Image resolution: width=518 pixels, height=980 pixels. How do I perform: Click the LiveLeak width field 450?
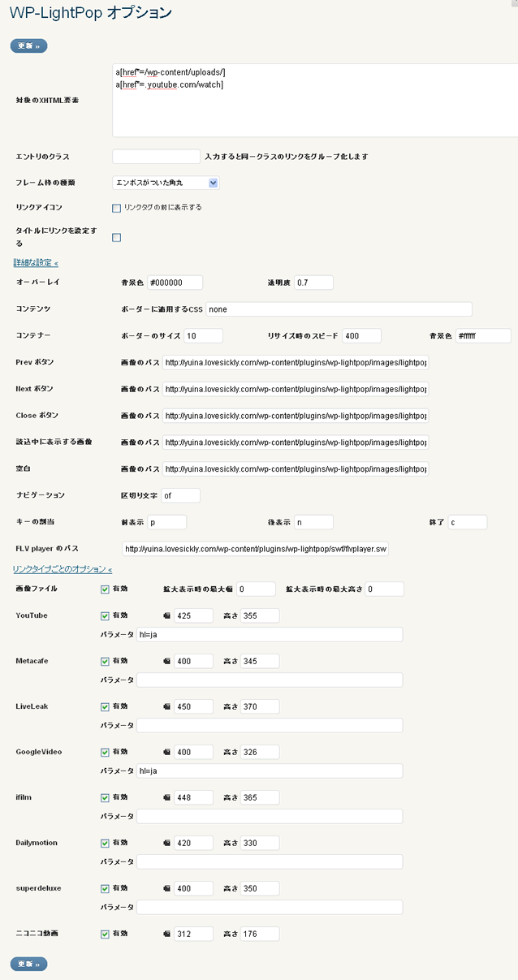tap(193, 706)
